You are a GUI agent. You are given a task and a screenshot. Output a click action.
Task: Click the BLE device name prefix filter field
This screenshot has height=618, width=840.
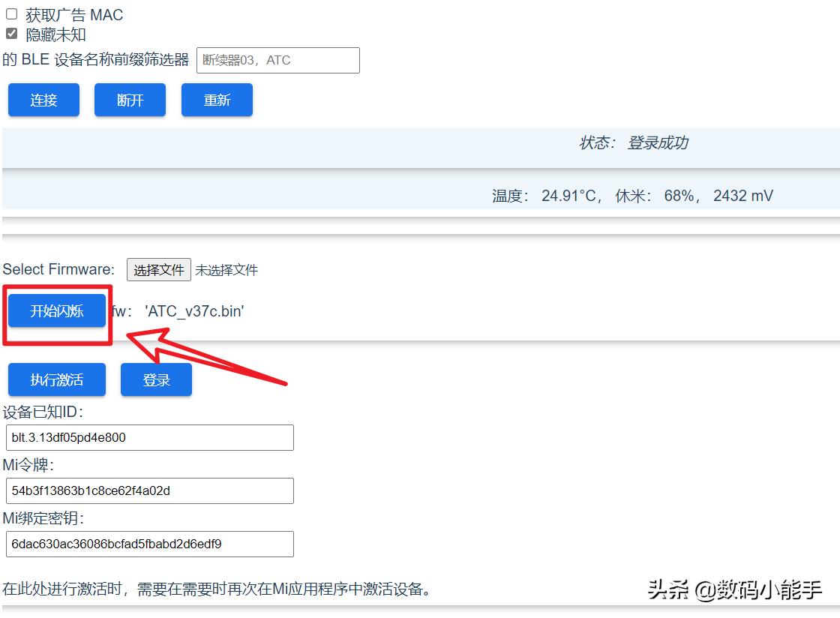tap(277, 60)
